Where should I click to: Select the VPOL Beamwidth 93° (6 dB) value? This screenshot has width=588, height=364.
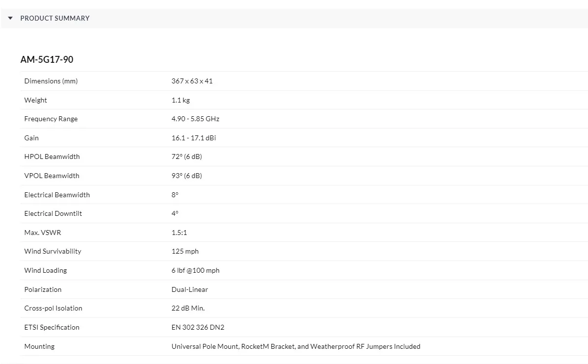(187, 176)
